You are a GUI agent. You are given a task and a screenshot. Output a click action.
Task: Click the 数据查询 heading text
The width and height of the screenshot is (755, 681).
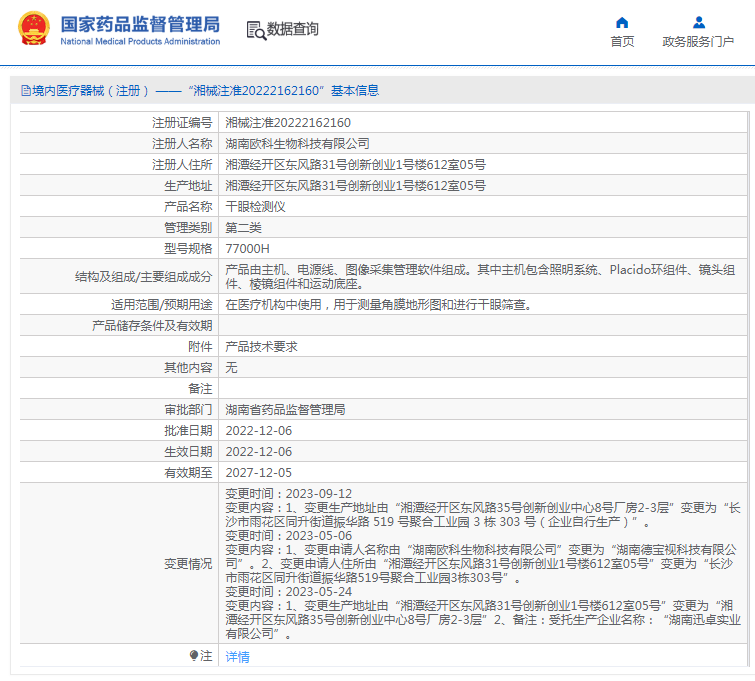click(x=293, y=29)
